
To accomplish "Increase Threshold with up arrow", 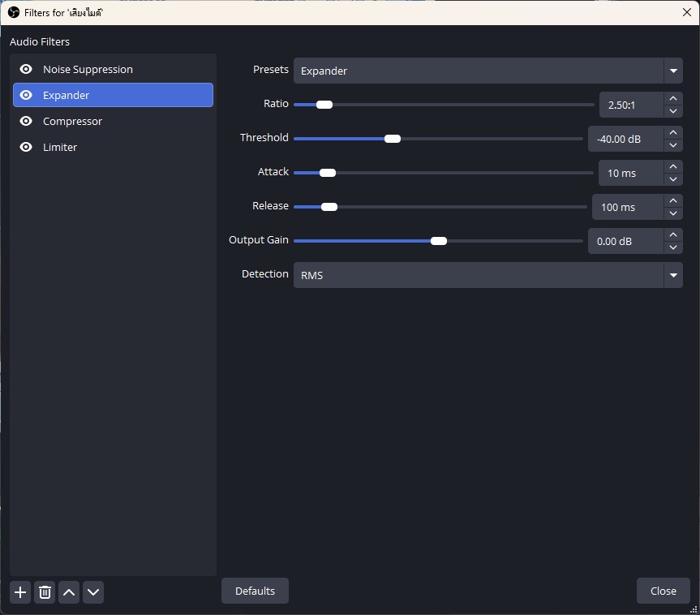I will [673, 132].
